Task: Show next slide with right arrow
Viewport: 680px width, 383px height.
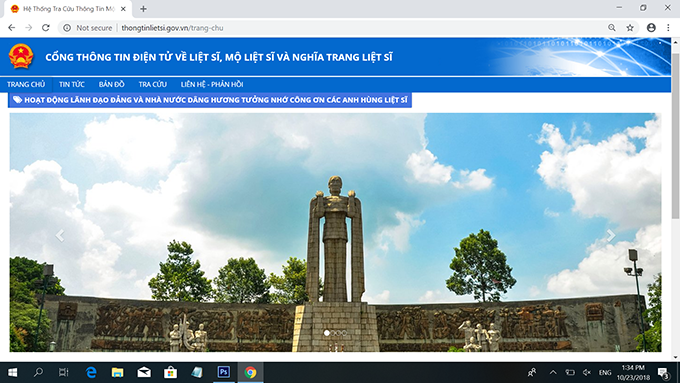Action: click(611, 236)
